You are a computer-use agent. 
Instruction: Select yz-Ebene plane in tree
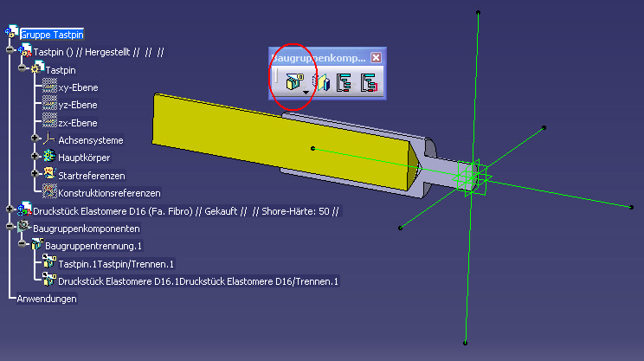pyautogui.click(x=78, y=105)
